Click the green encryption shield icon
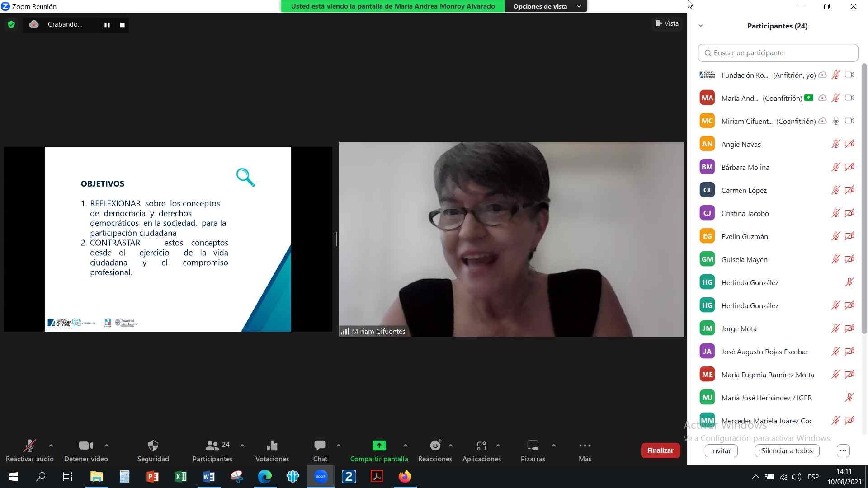Image resolution: width=868 pixels, height=488 pixels. coord(11,24)
